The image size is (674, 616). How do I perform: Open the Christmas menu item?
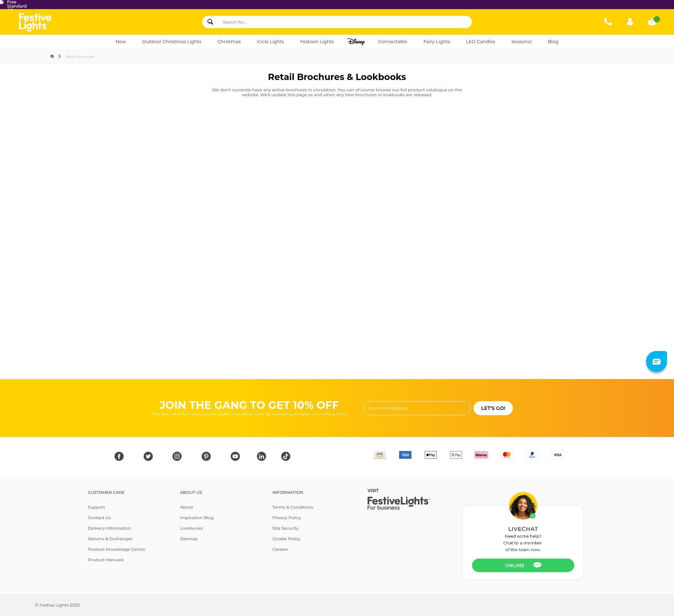[x=229, y=41]
